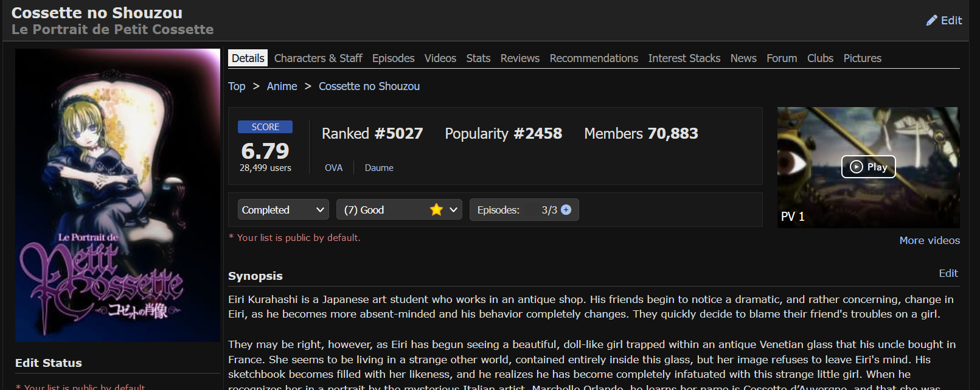Open the Recommendations tab
The image size is (980, 390).
tap(594, 58)
